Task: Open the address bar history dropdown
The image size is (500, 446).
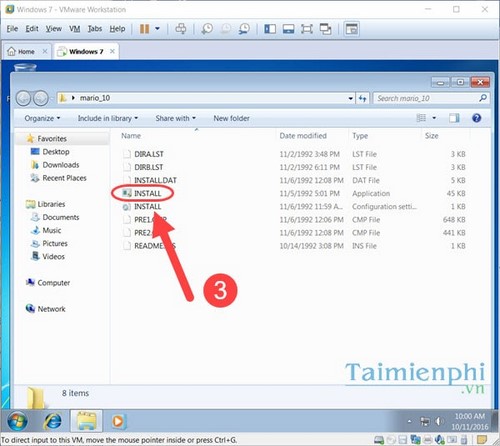Action: point(351,98)
